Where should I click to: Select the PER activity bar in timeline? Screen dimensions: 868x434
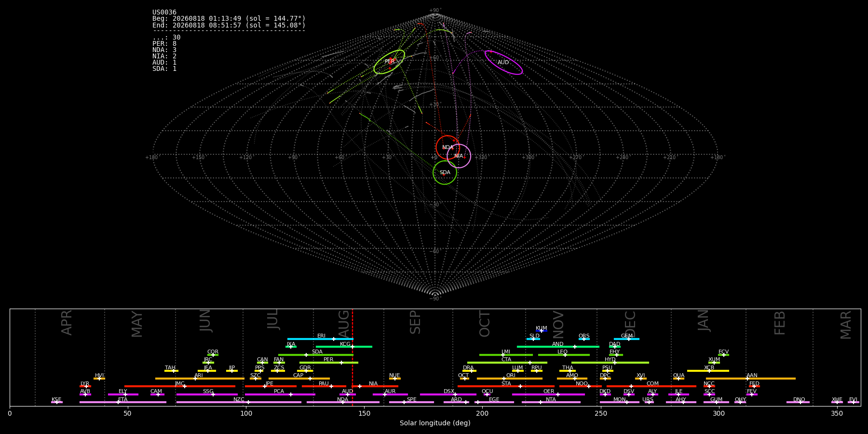click(x=329, y=363)
